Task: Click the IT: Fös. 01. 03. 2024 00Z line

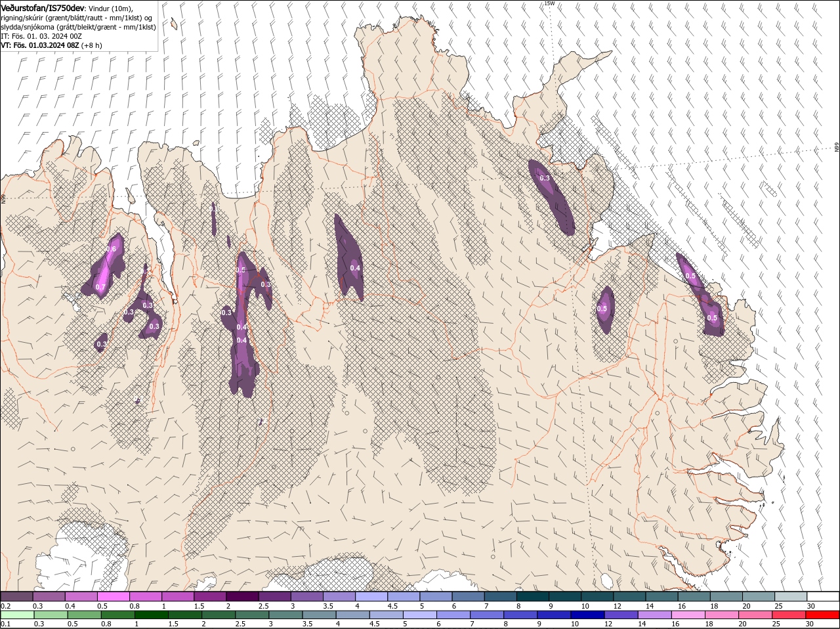Action: coord(41,36)
